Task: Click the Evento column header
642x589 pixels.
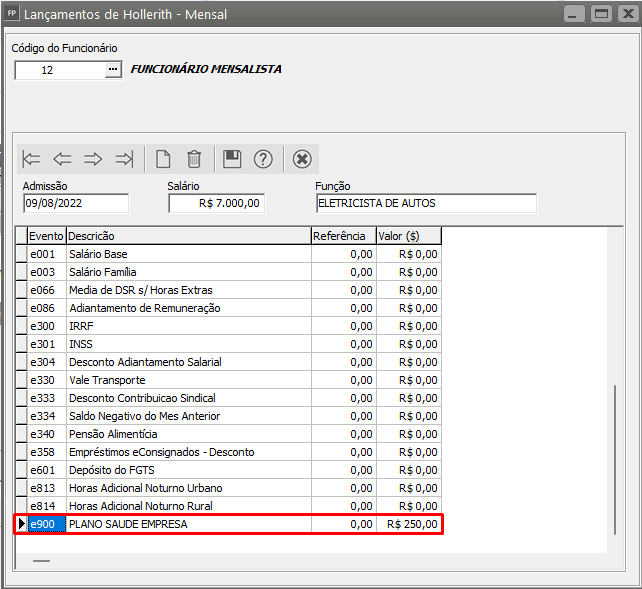Action: click(46, 236)
